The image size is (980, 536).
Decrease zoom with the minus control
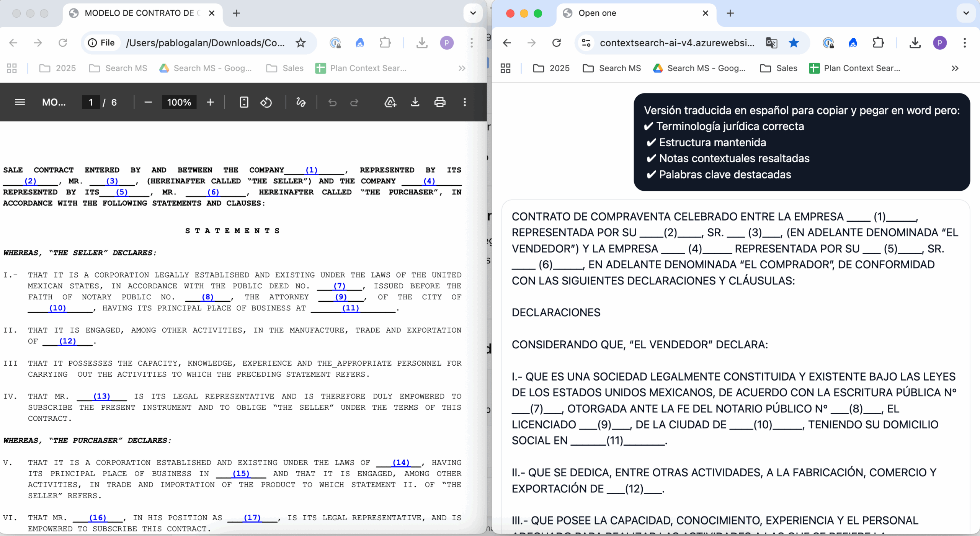(x=148, y=102)
